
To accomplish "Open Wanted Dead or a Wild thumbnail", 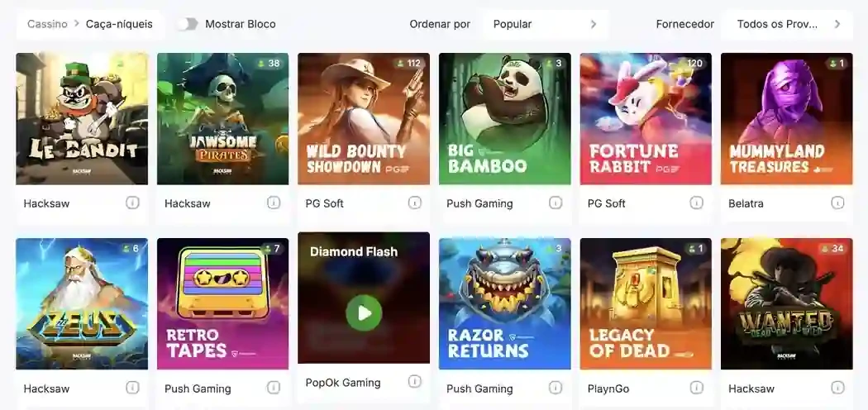I will 787,303.
